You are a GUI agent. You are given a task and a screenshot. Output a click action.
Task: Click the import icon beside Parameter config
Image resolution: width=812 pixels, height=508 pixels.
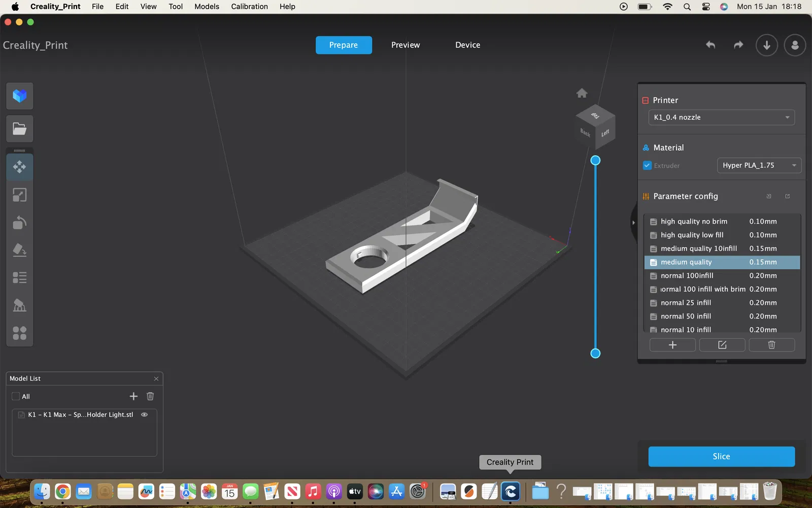click(769, 196)
